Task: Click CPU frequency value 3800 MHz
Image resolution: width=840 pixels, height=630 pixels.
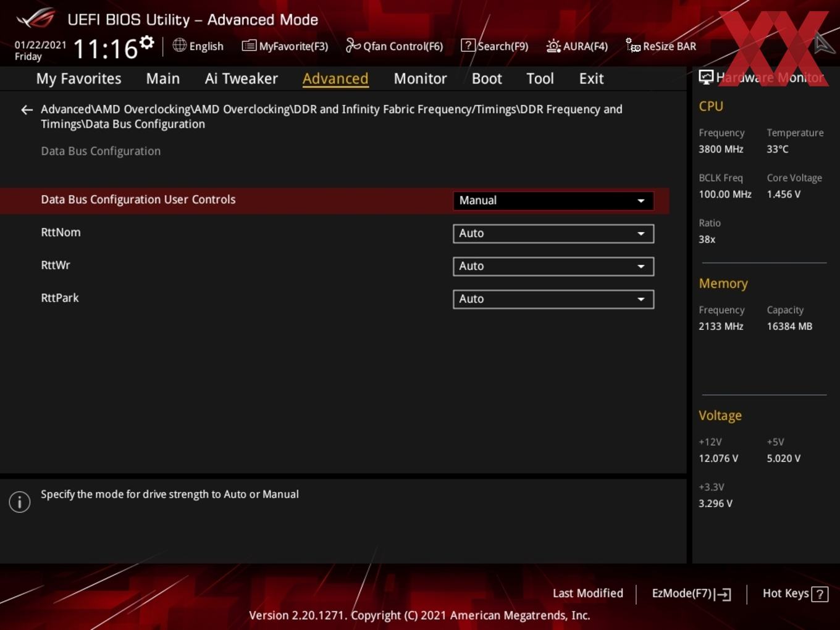Action: [721, 149]
